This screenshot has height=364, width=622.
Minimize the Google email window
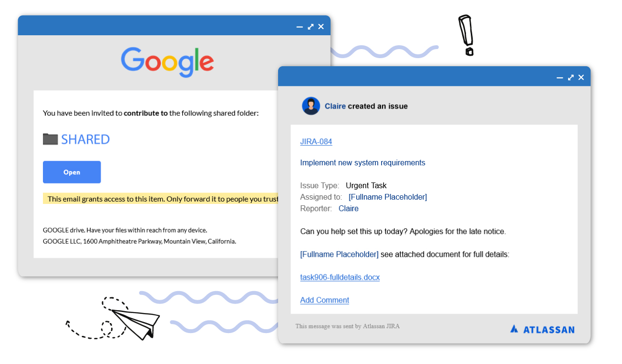300,27
